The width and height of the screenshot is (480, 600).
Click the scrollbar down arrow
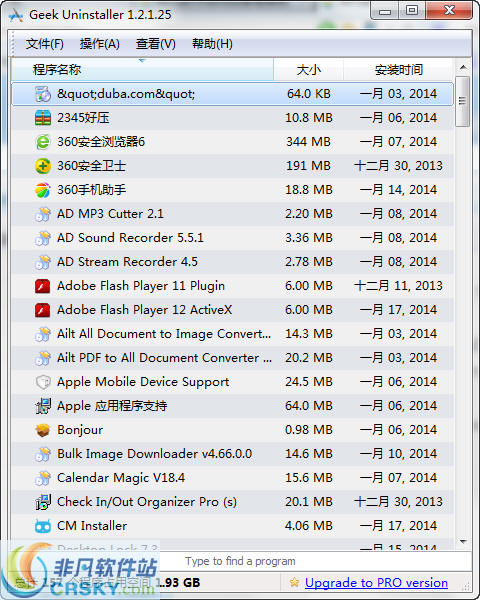463,541
